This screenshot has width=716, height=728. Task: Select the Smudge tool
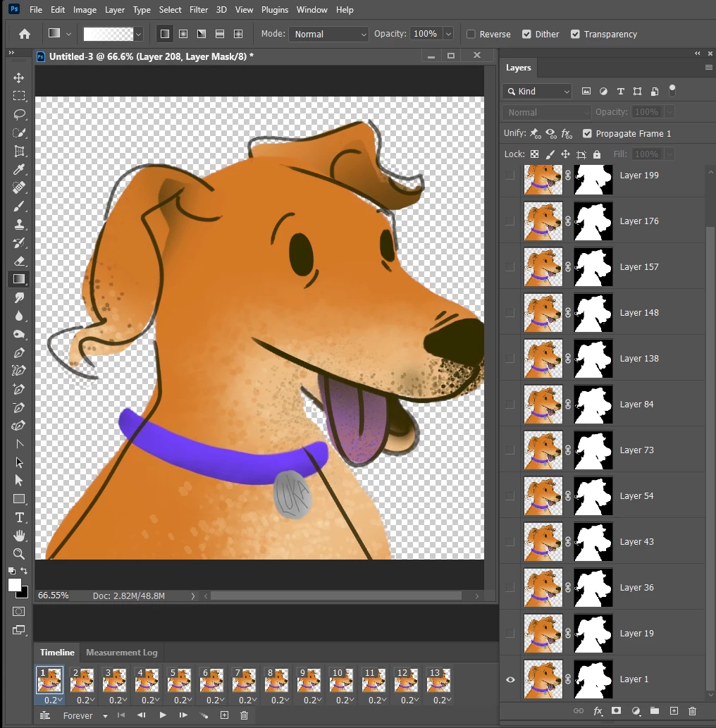(x=19, y=297)
